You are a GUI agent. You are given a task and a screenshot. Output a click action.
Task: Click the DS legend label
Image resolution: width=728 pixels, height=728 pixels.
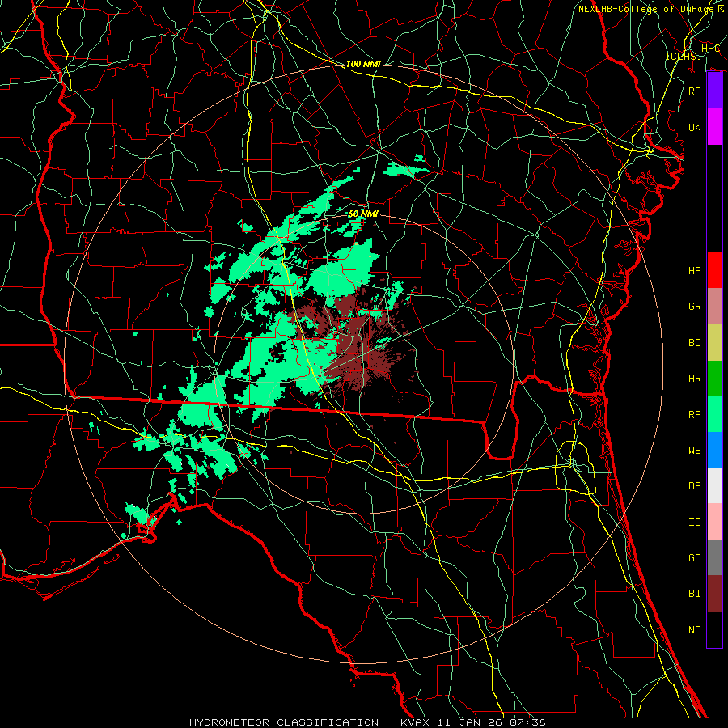(695, 486)
